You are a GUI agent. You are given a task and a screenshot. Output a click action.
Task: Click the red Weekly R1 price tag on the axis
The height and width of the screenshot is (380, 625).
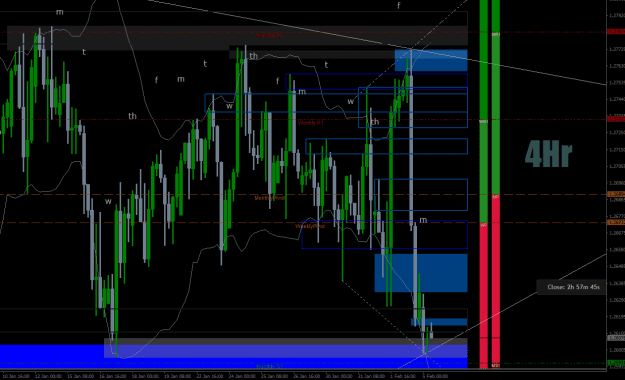pos(616,119)
